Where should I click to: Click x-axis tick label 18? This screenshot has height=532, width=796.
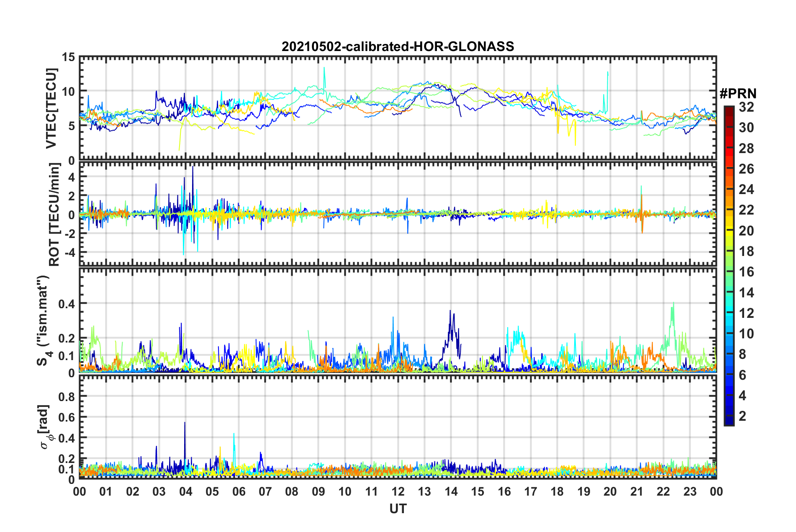point(557,491)
